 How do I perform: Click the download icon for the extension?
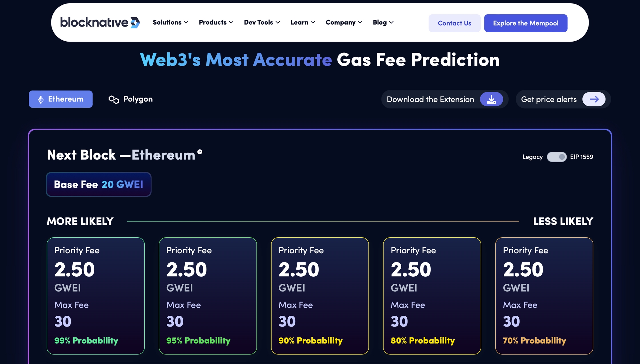click(491, 99)
